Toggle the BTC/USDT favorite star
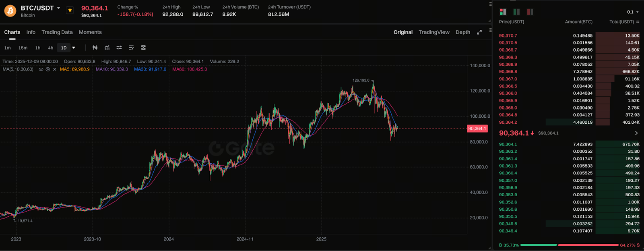The image size is (644, 251). point(70,10)
